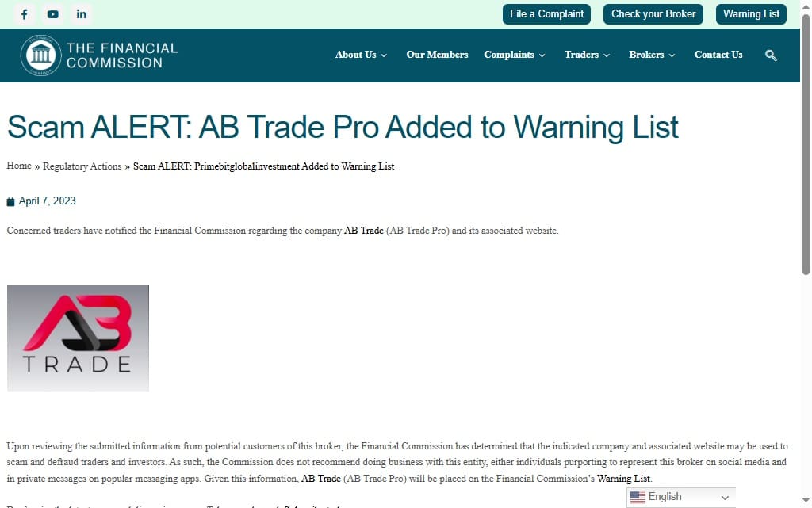Open search with magnifier icon

771,55
